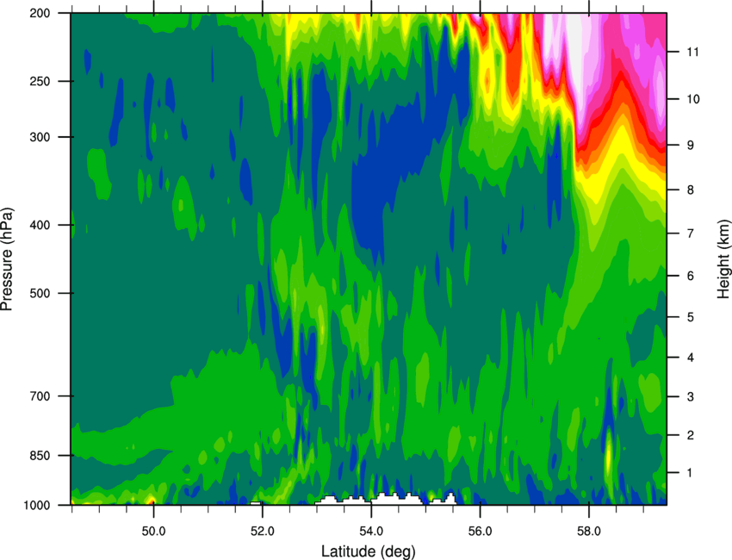Screen dimensions: 732x560
Task: Click the 300 pressure axis label
Action: click(40, 137)
